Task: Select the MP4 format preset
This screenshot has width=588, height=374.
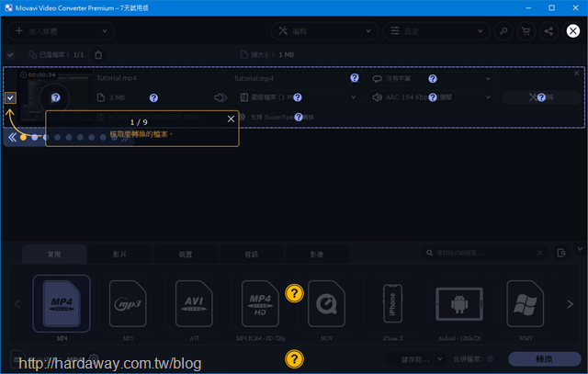Action: (x=62, y=303)
